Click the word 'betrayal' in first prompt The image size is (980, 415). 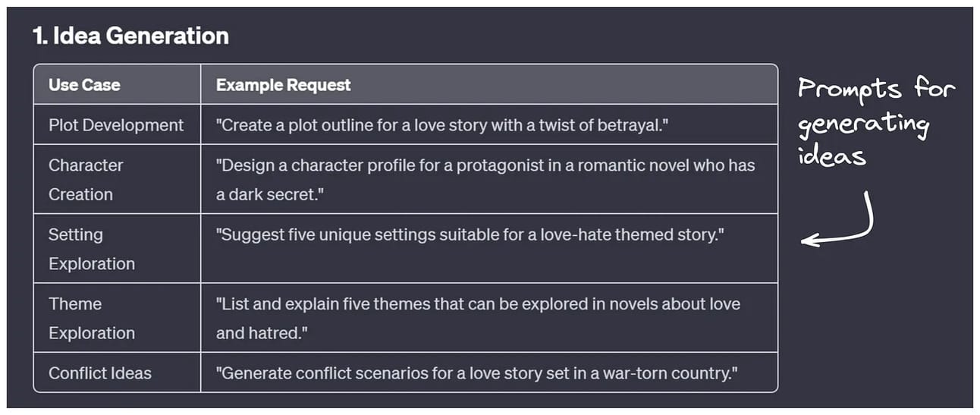tap(634, 125)
